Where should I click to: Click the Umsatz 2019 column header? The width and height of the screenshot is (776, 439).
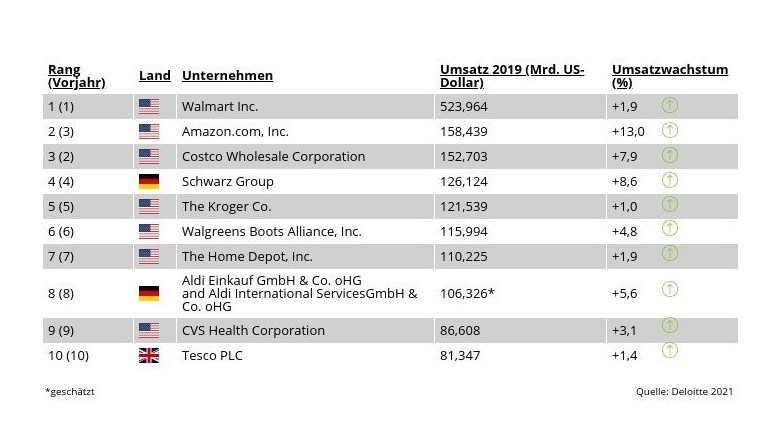[512, 76]
